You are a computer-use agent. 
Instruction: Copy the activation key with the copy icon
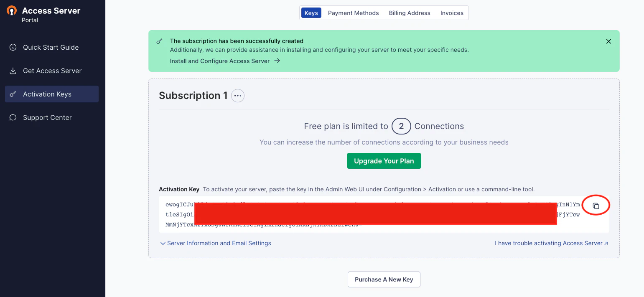596,206
